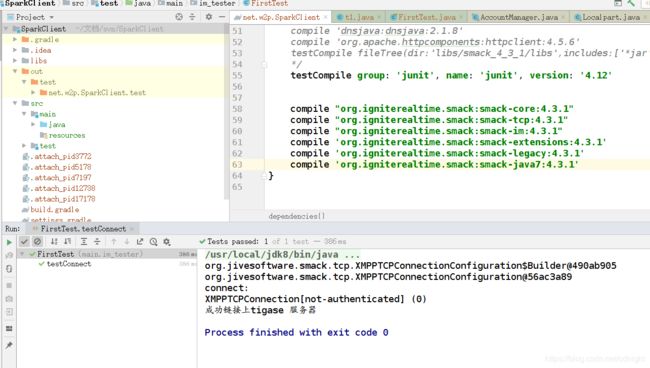Screen dimensions: 650x368
Task: Switch to net.w2p.SparkClient editor tab
Action: [281, 17]
